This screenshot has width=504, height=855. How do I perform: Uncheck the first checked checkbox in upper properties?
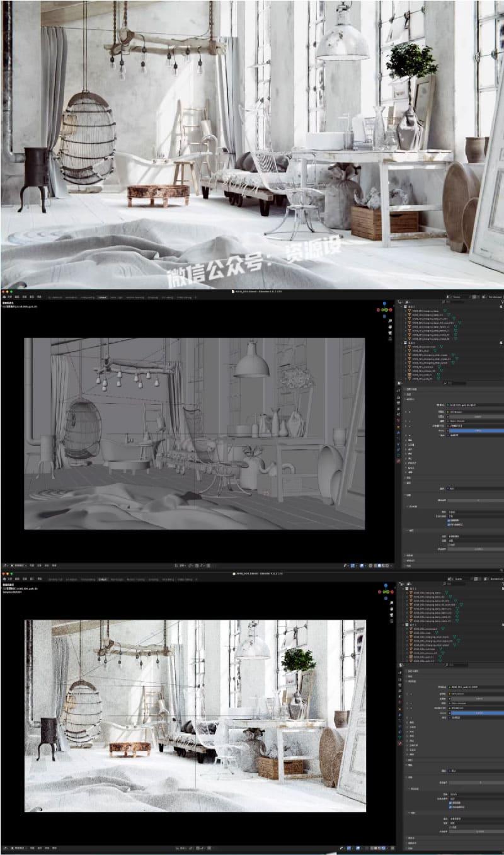pos(449,520)
